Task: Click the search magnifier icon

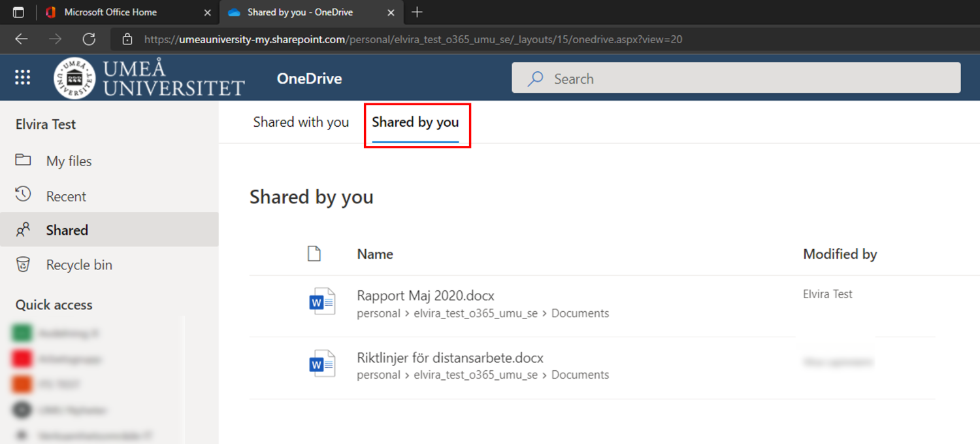Action: point(534,78)
